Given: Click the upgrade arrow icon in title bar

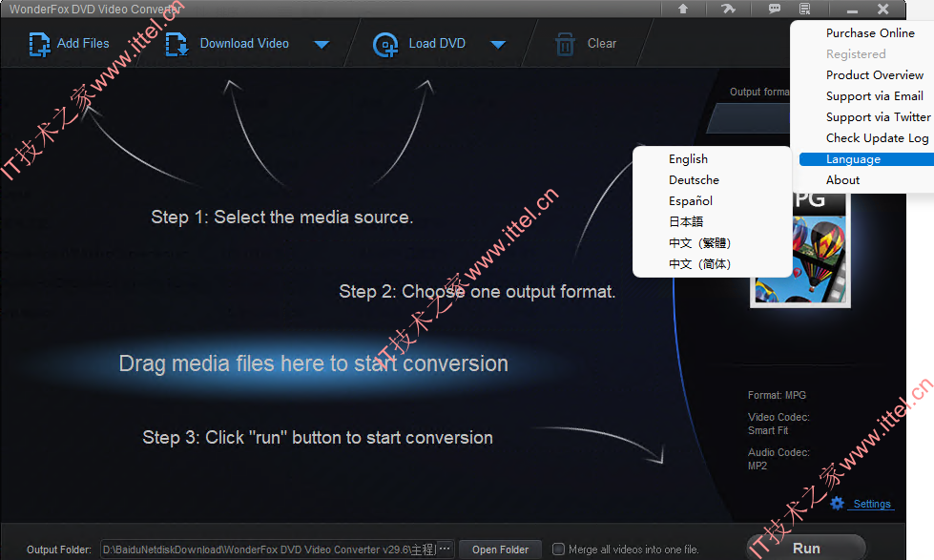Looking at the screenshot, I should coord(683,9).
